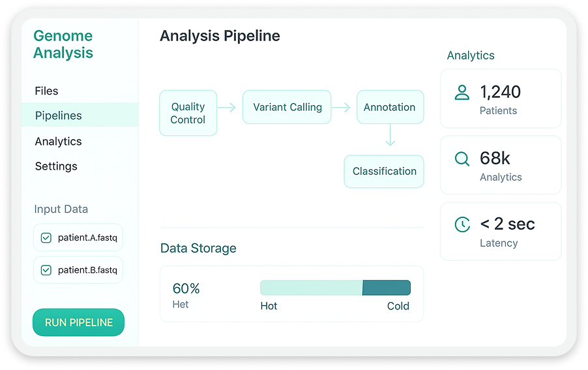Click the Variant Calling step node
The width and height of the screenshot is (588, 370).
[x=287, y=107]
